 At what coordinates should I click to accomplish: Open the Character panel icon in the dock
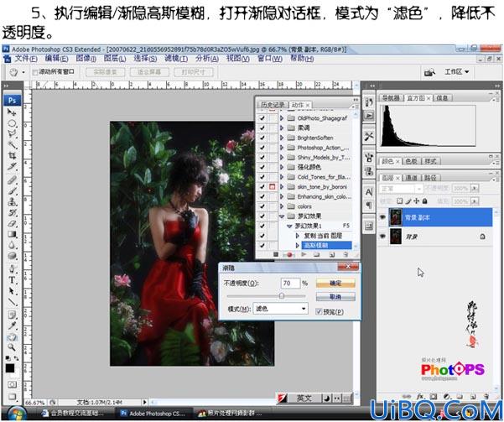pyautogui.click(x=369, y=192)
